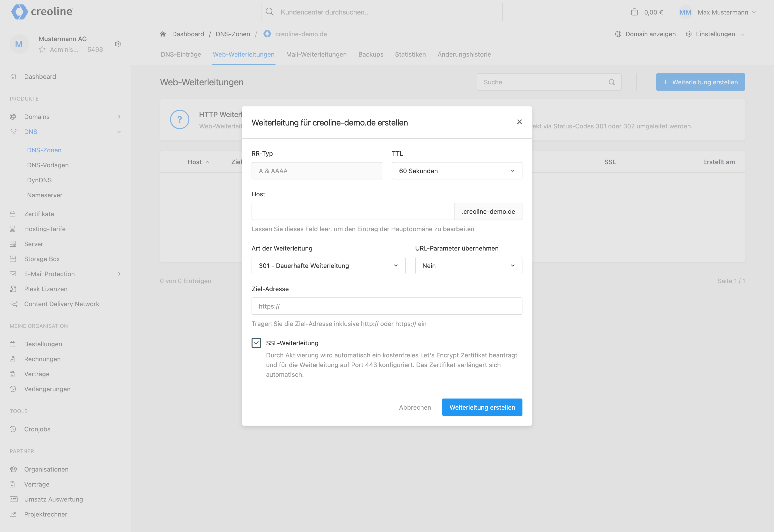Collapse the DNS submenu chevron
Viewport: 774px width, 532px height.
point(119,132)
